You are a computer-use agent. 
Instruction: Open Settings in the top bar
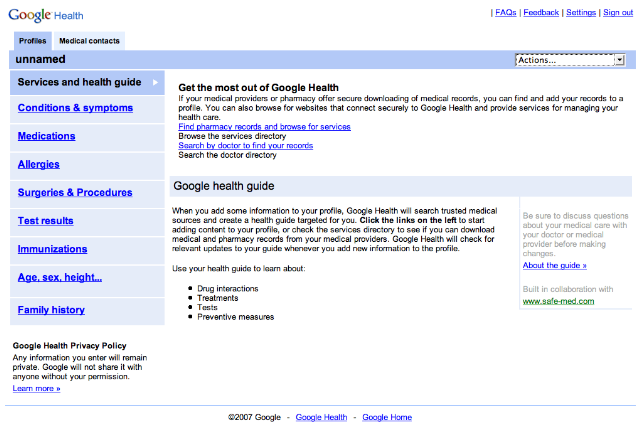click(581, 13)
